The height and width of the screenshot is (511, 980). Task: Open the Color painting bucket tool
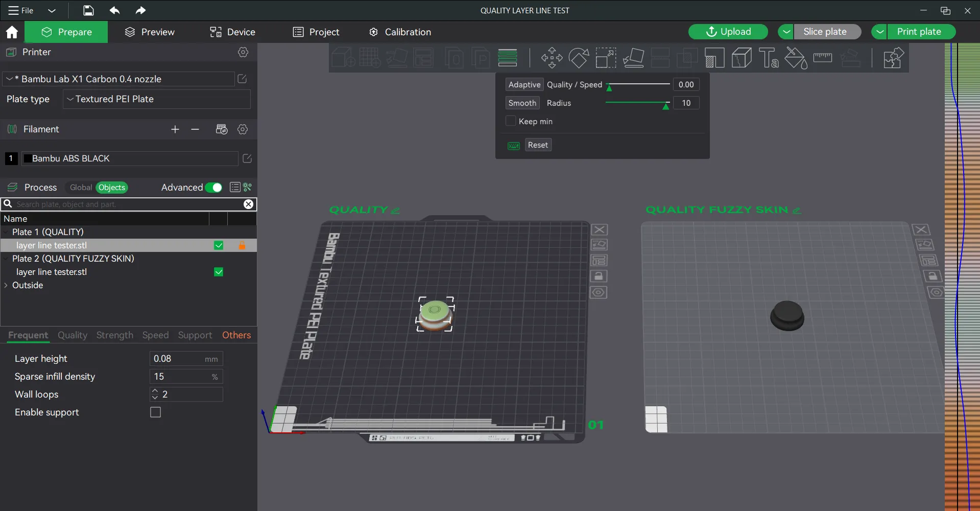[796, 58]
